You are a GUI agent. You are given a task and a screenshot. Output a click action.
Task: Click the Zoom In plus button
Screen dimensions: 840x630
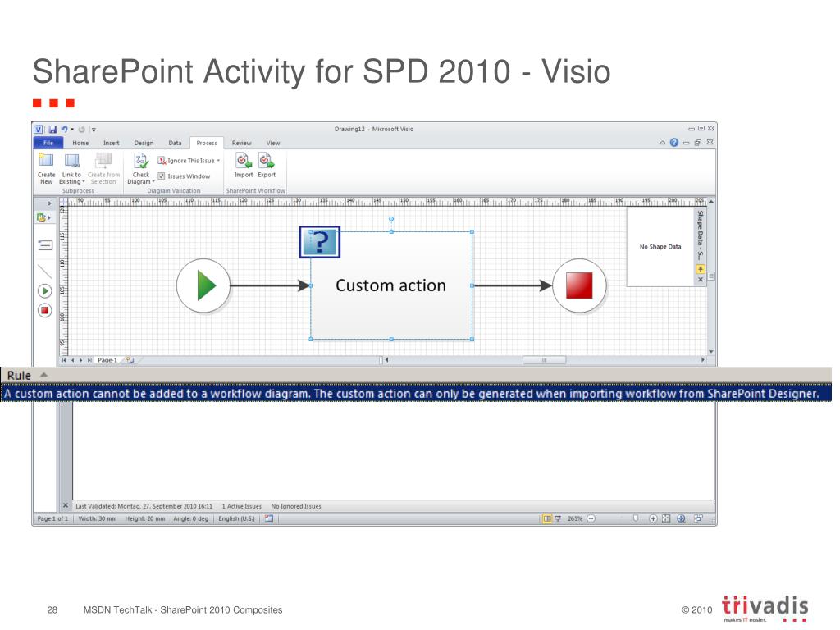tap(653, 518)
